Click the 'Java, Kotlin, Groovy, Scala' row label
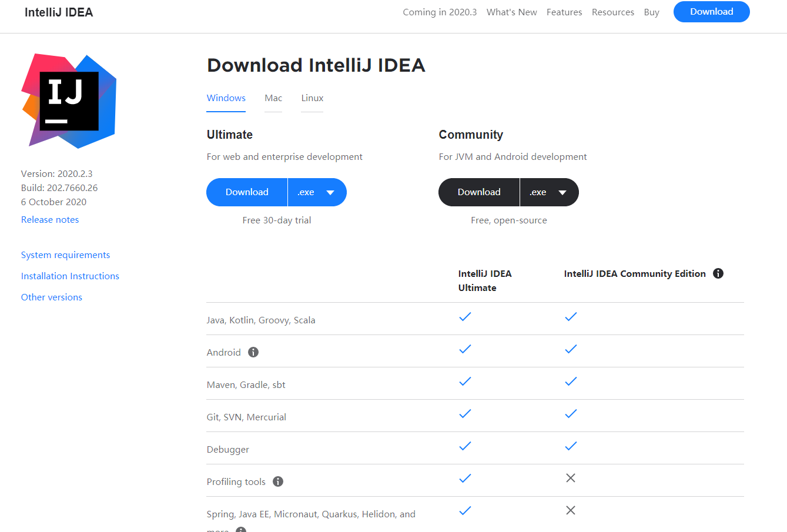 [261, 320]
